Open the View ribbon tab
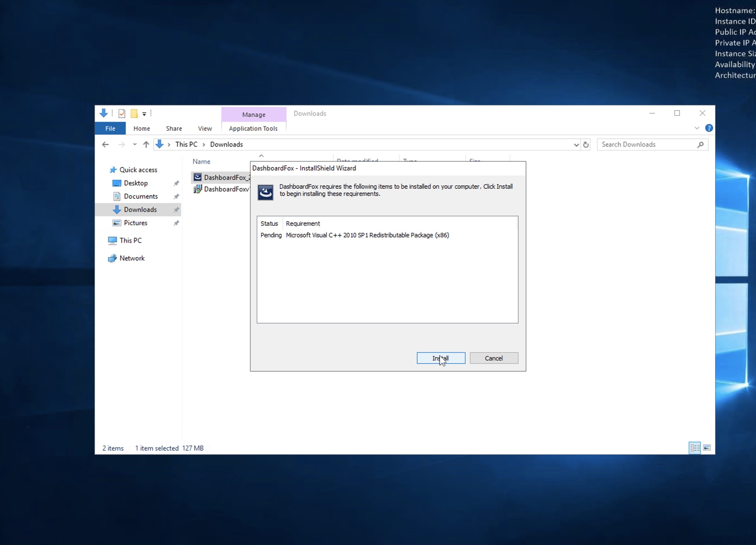Image resolution: width=756 pixels, height=545 pixels. [205, 128]
